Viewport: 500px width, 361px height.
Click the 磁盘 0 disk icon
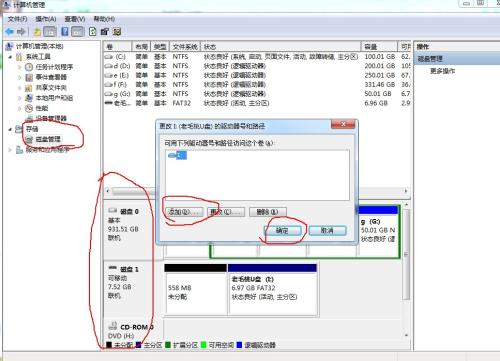point(113,211)
